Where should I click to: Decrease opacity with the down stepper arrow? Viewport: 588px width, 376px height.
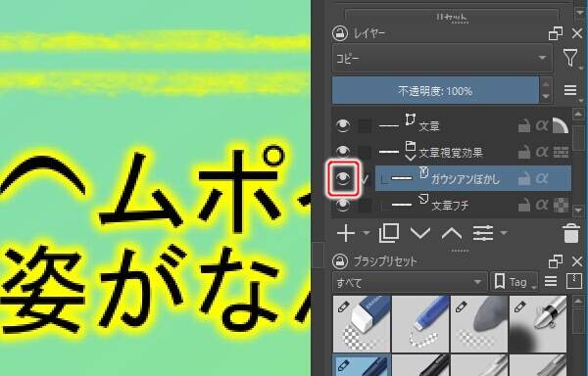[x=546, y=97]
